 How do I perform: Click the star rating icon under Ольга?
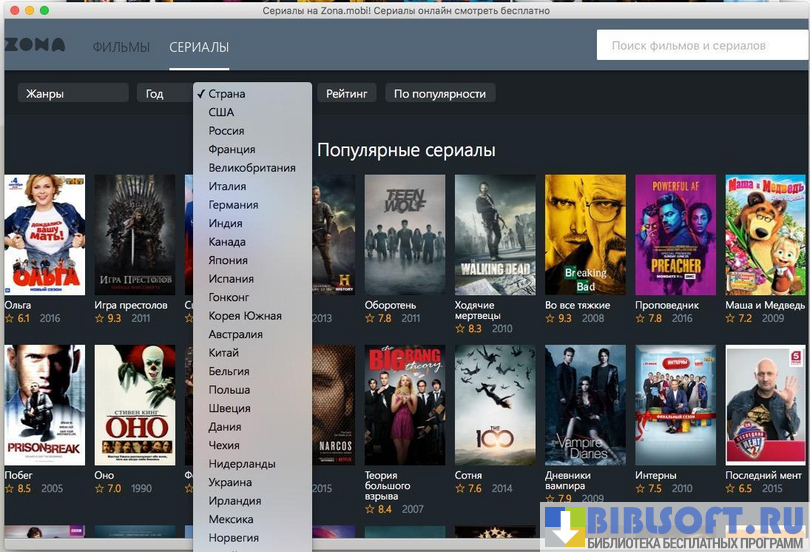10,319
